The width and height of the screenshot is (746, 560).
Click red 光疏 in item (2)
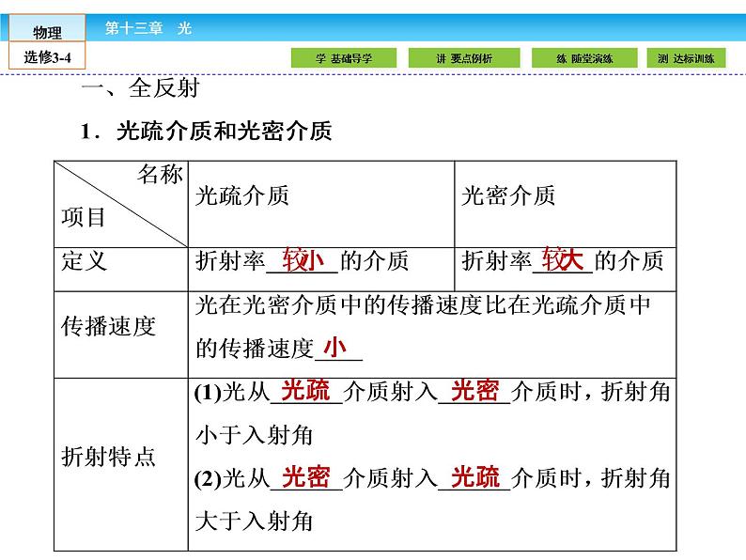click(474, 477)
